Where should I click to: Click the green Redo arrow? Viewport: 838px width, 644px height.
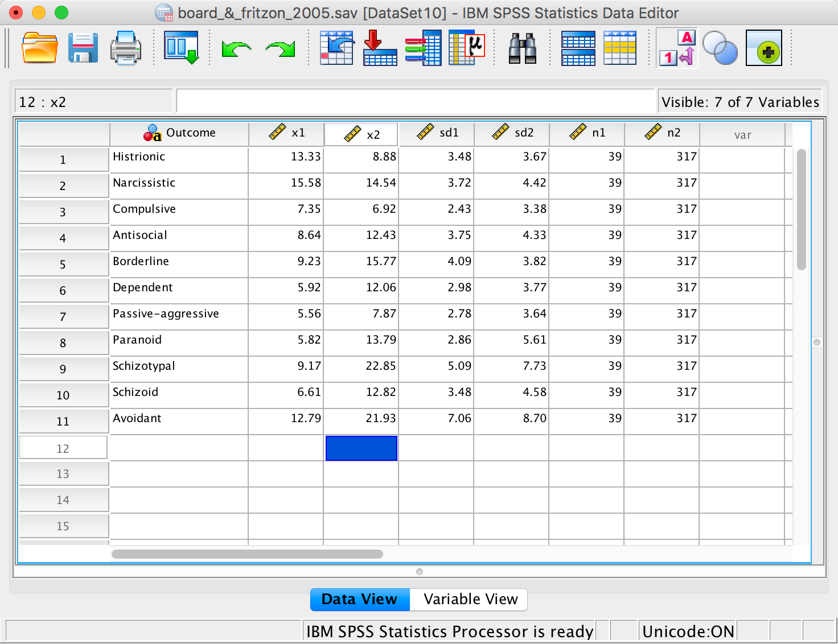pos(280,49)
